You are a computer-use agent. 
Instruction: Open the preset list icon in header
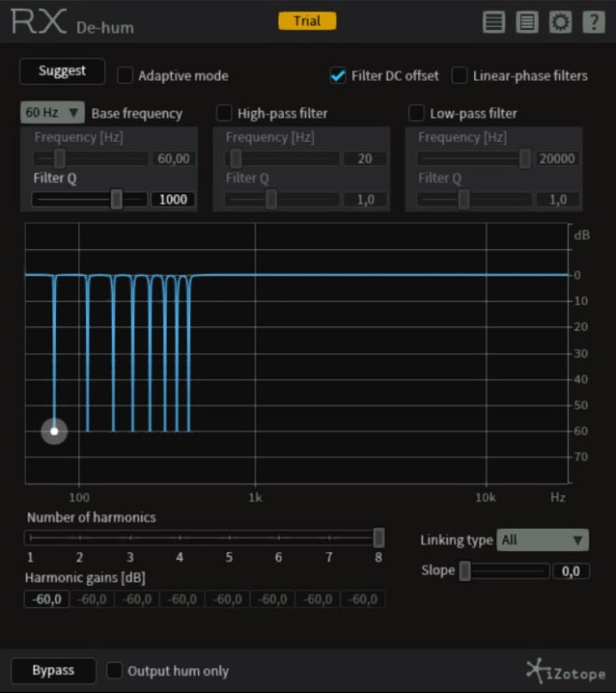click(494, 22)
